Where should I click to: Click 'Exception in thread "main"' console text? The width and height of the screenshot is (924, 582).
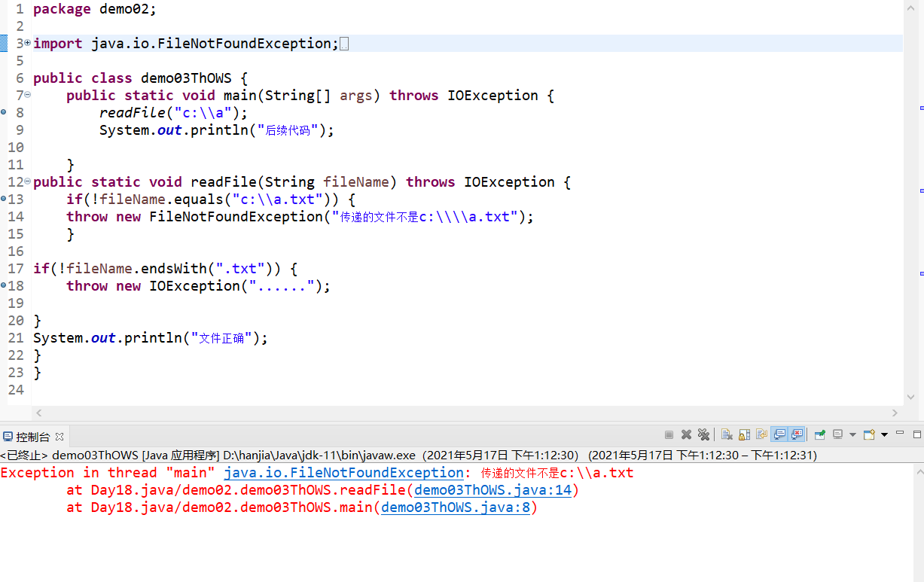pyautogui.click(x=108, y=473)
